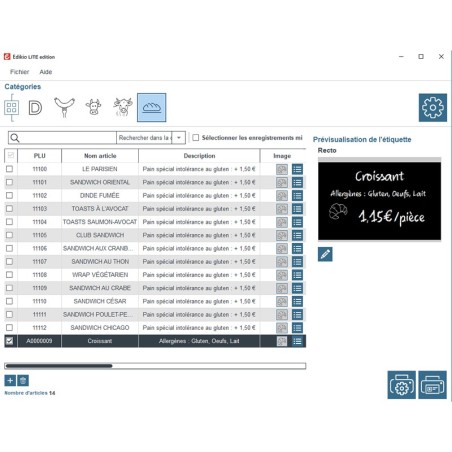Screen dimensions: 452x452
Task: Uncheck the Croissant row checkbox
Action: point(9,341)
